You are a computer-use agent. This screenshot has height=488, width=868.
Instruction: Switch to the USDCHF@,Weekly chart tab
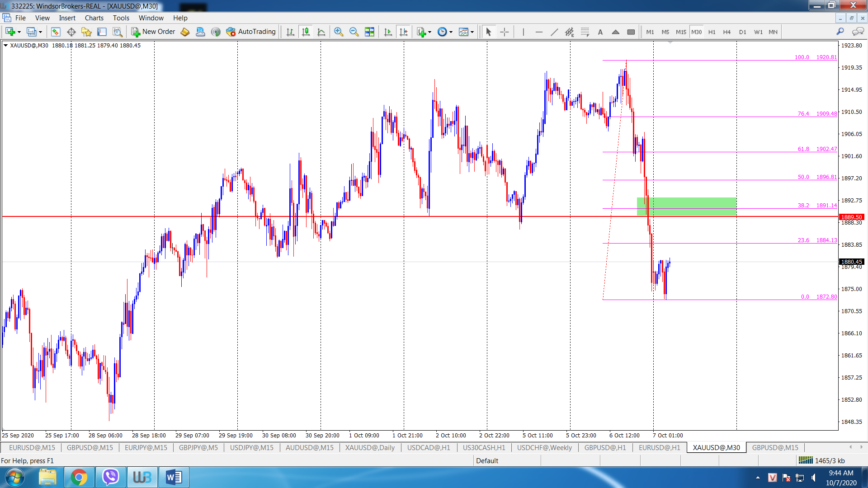coord(544,448)
